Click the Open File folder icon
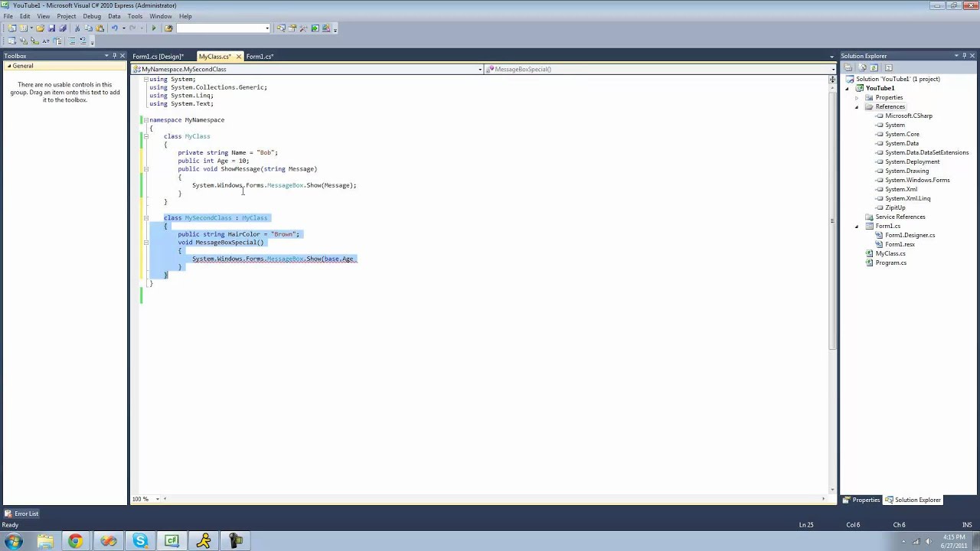This screenshot has width=980, height=551. (x=40, y=28)
